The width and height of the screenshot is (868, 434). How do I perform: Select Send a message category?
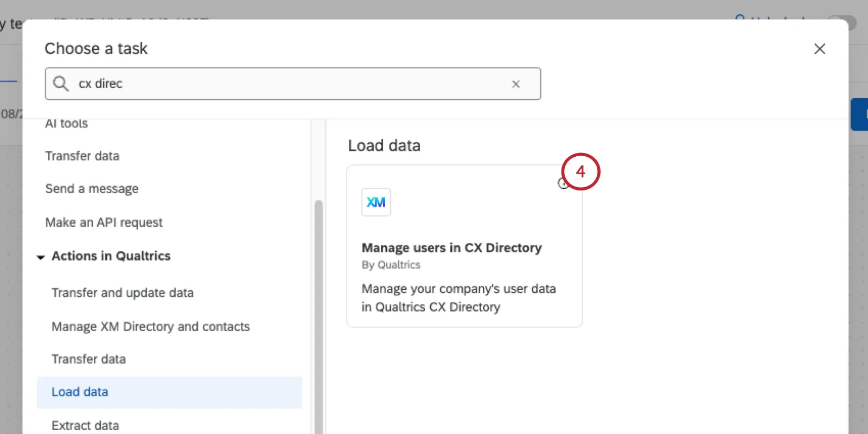pos(92,189)
